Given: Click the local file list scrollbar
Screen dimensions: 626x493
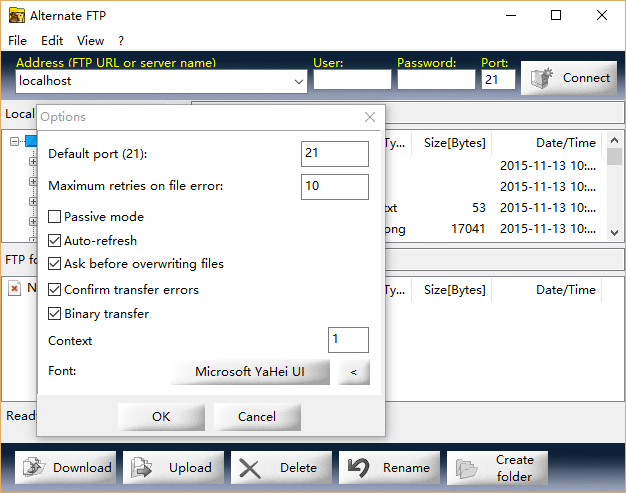Looking at the screenshot, I should [x=614, y=190].
